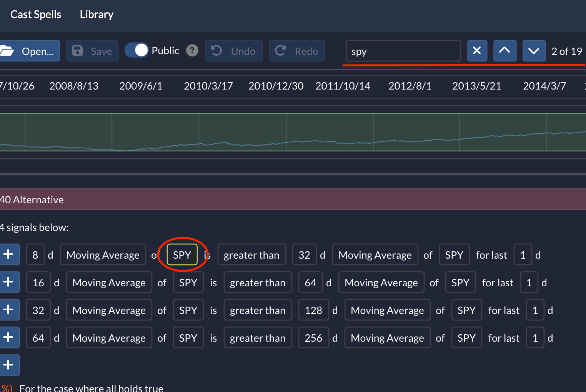This screenshot has width=586, height=392.
Task: Open Moving Average dropdown in 8 d row
Action: (x=103, y=254)
